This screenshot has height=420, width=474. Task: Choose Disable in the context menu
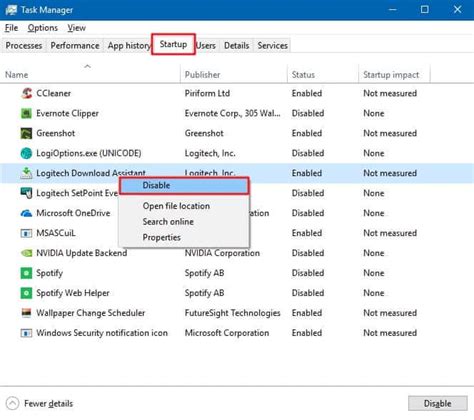coord(184,186)
